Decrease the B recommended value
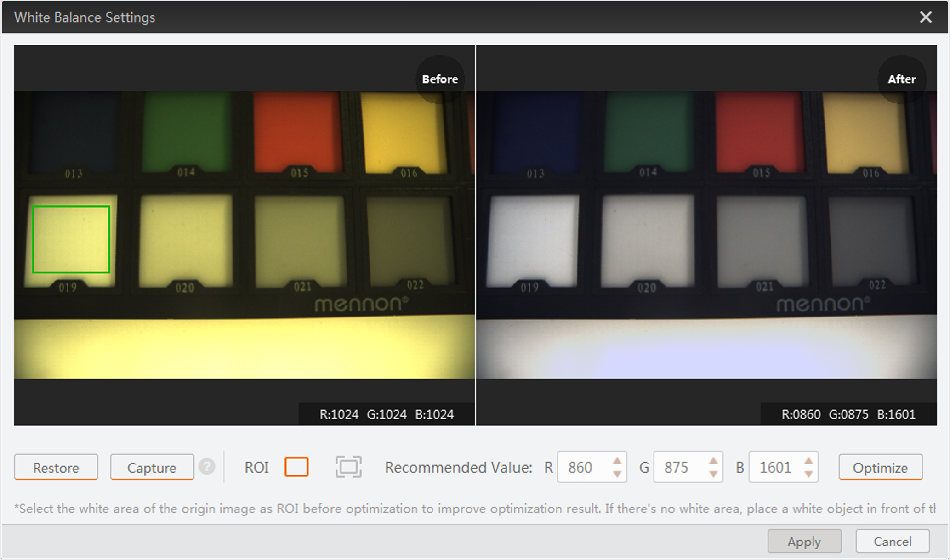 point(808,474)
